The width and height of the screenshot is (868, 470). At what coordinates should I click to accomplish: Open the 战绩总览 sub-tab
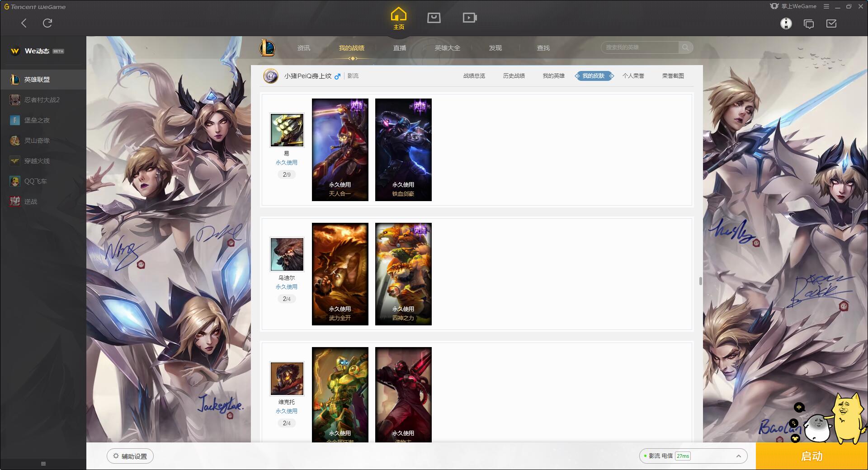(474, 76)
